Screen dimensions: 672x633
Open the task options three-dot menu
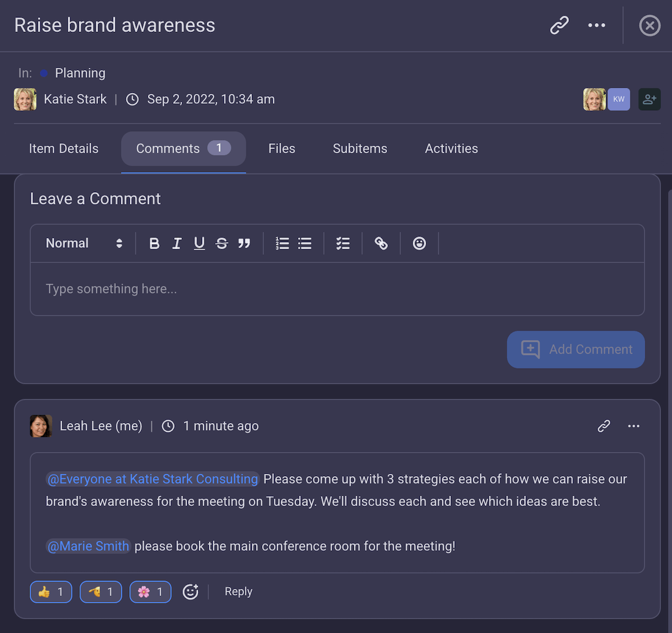click(596, 25)
